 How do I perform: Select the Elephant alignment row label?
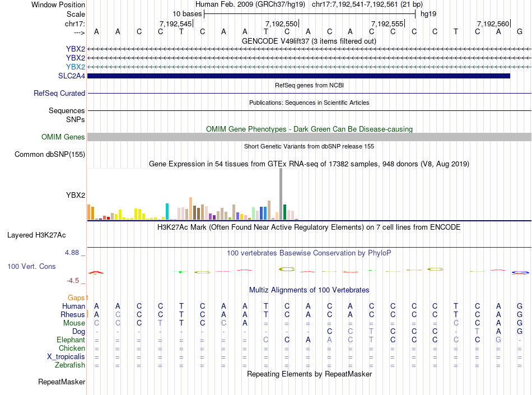tap(71, 340)
